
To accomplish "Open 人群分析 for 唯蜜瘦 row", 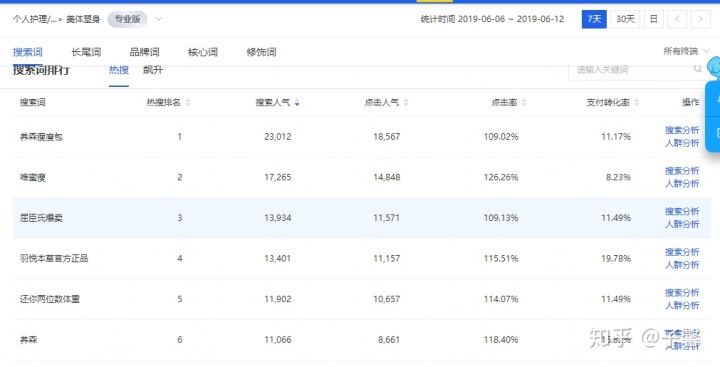I will [x=682, y=184].
